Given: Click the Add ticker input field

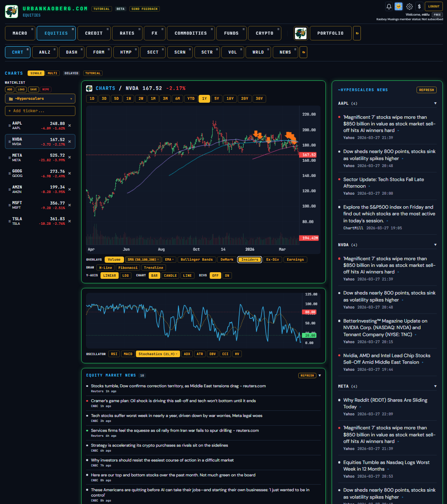Looking at the screenshot, I should point(40,111).
